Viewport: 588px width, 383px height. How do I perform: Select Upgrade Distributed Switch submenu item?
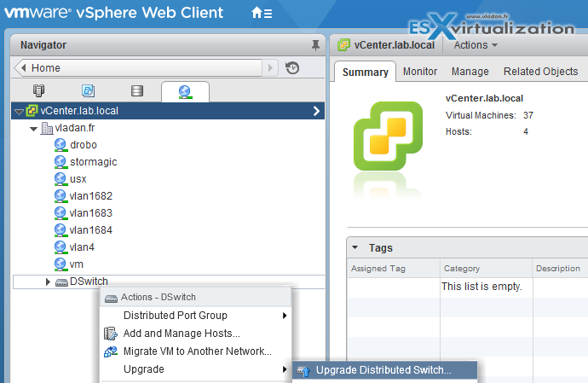click(384, 370)
